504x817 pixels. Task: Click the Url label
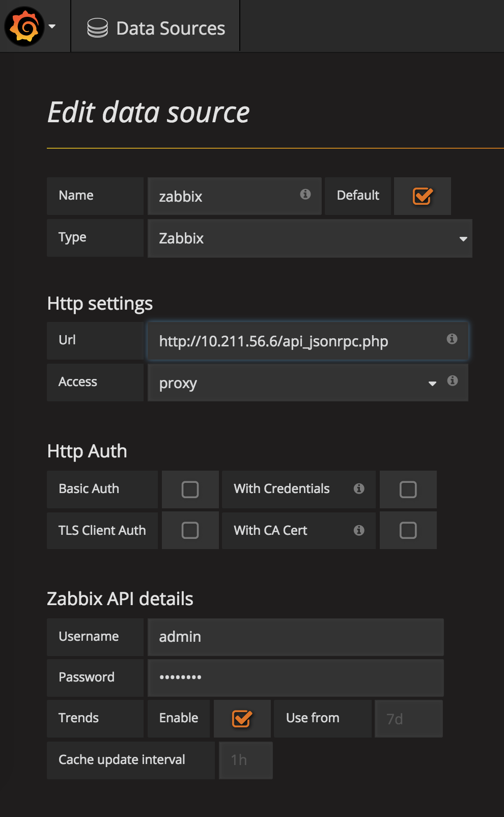tap(67, 340)
